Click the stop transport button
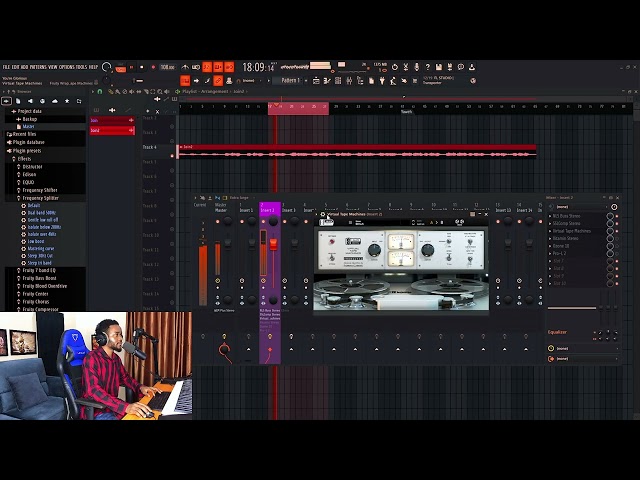The height and width of the screenshot is (480, 640). point(142,67)
